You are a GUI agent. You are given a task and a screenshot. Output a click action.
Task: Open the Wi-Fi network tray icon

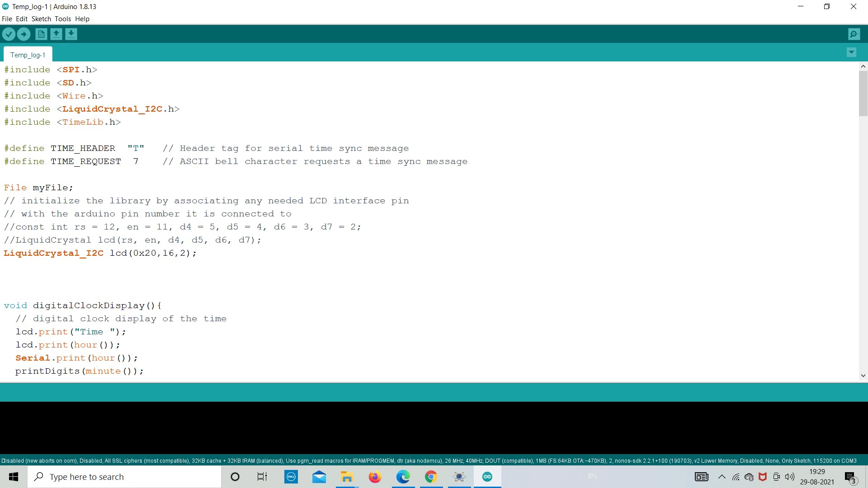pyautogui.click(x=736, y=477)
